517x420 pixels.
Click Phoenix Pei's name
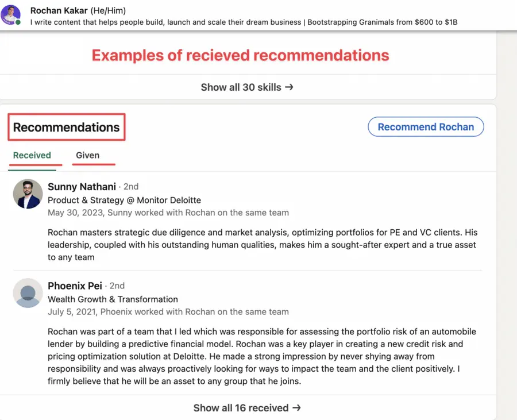coord(75,286)
